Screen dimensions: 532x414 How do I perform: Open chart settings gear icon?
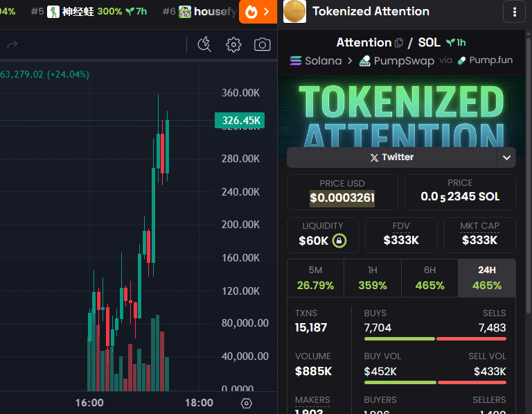pos(233,44)
